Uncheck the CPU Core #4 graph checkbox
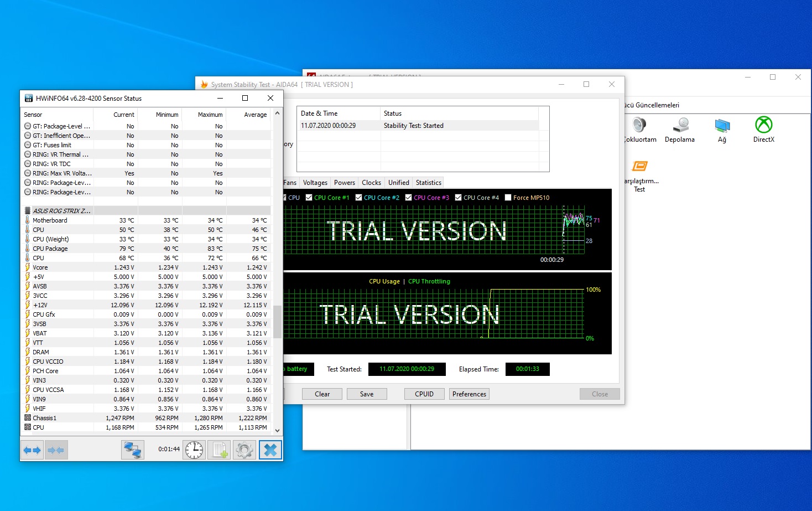812x511 pixels. [458, 197]
